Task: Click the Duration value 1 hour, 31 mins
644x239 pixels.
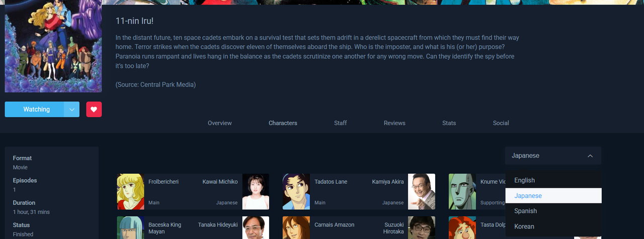Action: click(x=31, y=212)
